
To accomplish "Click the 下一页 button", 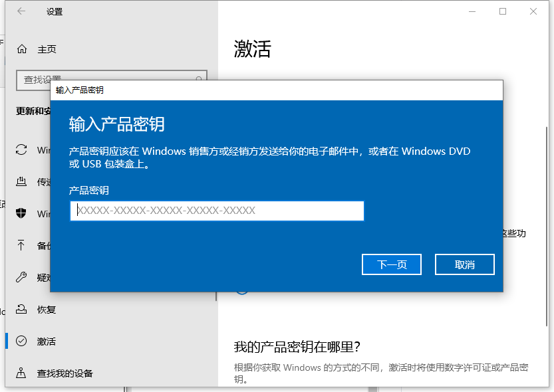I will (x=391, y=264).
